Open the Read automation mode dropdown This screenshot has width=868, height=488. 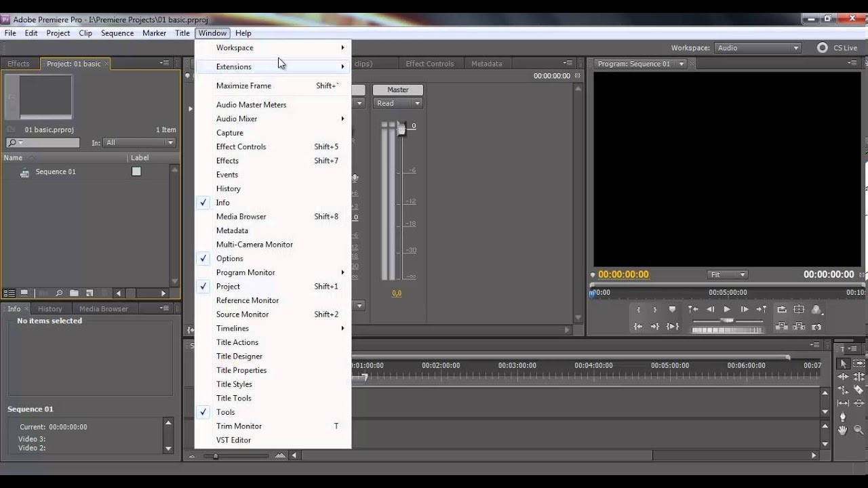398,103
